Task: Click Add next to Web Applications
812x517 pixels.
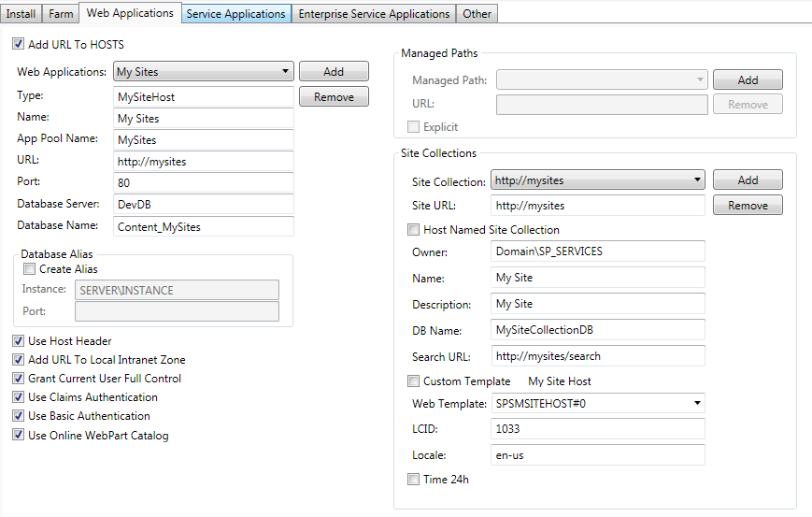Action: pos(334,71)
